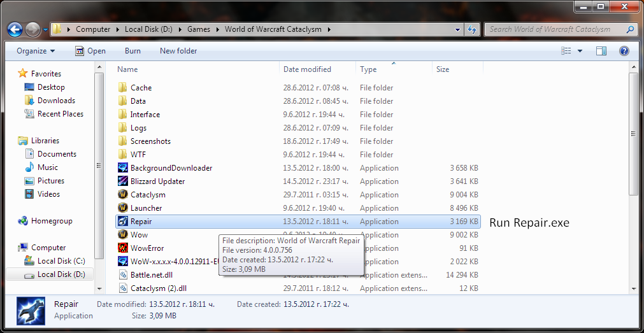Click Computer in the navigation pane
644x333 pixels.
pos(48,248)
